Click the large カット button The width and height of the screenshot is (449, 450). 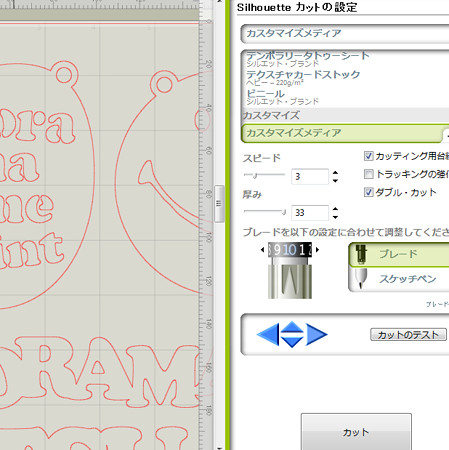coord(356,432)
